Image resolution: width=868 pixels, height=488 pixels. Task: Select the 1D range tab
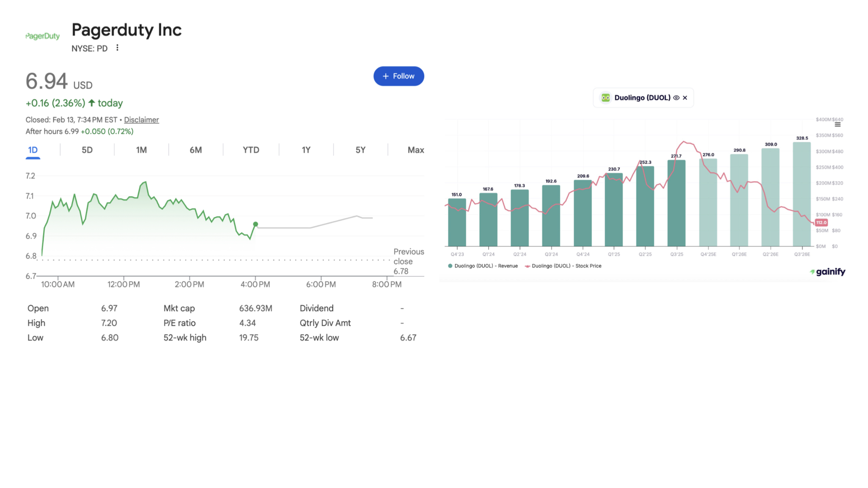click(x=33, y=150)
